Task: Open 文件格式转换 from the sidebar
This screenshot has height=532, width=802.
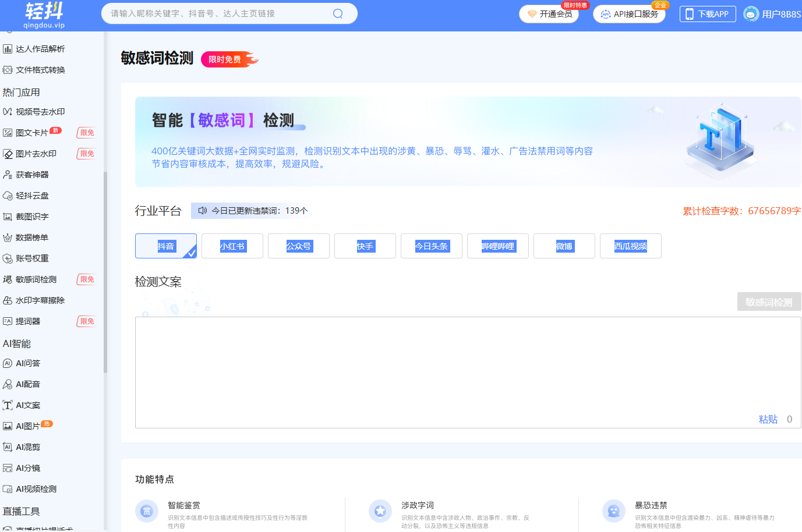Action: coord(40,70)
